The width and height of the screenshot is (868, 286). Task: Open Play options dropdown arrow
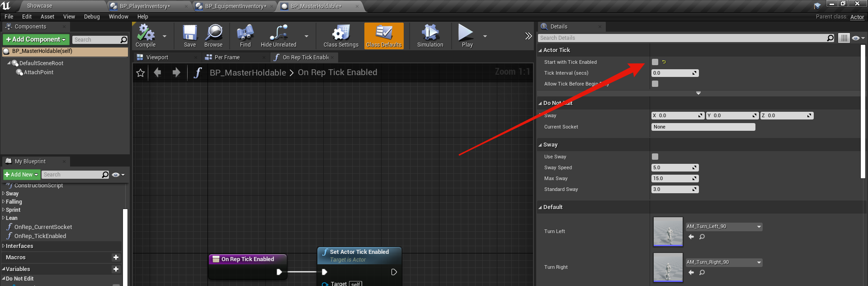pos(485,36)
